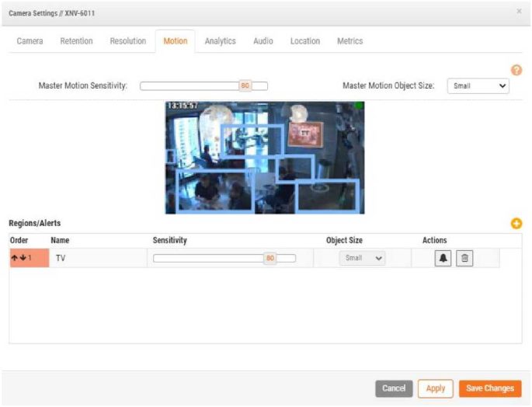Close the Camera Settings dialog

519,12
